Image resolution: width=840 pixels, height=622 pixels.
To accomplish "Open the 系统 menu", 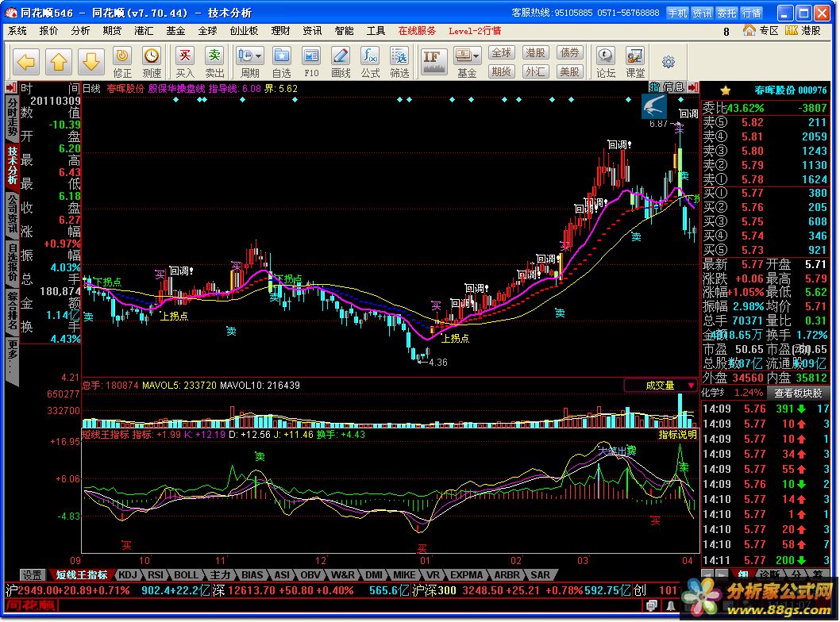I will [17, 31].
